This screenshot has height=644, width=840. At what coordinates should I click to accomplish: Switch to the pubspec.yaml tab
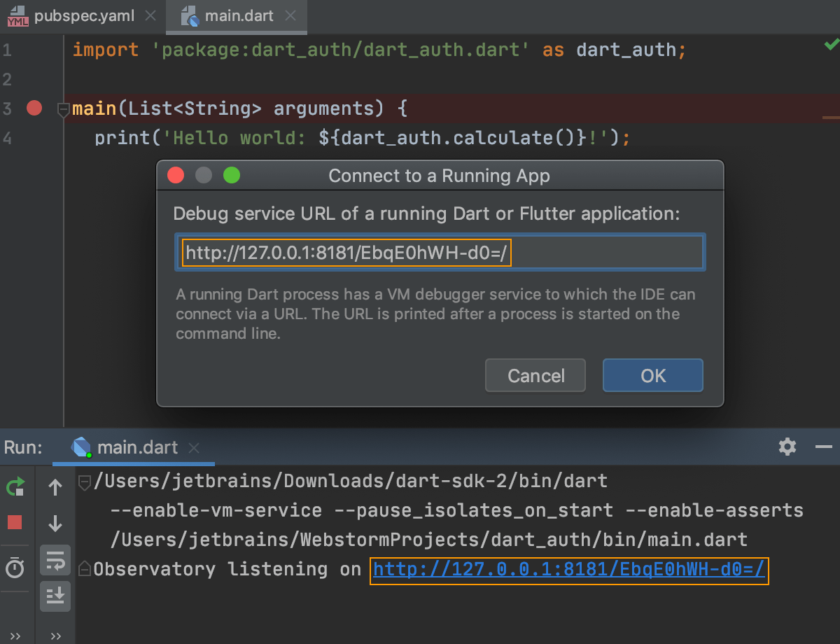77,15
